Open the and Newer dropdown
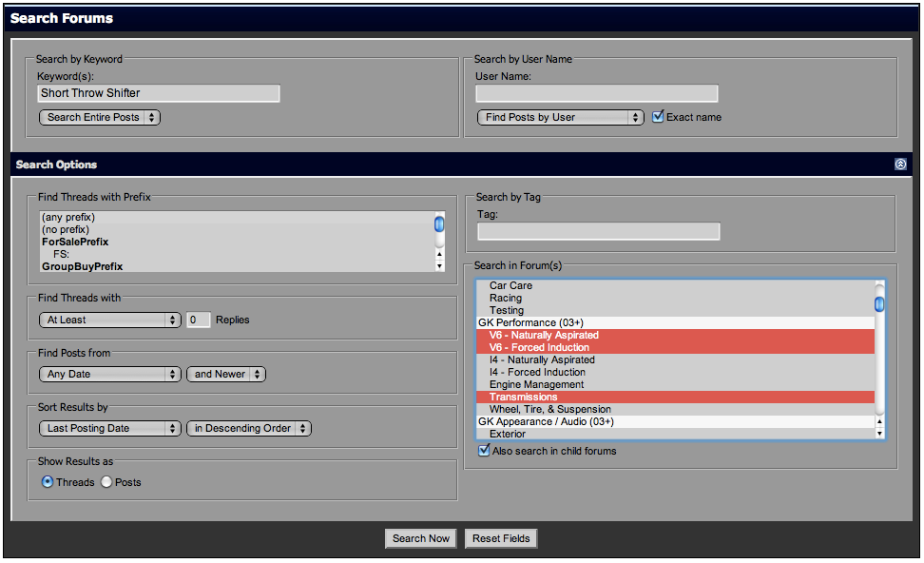Viewport: 924px width, 563px height. 226,374
